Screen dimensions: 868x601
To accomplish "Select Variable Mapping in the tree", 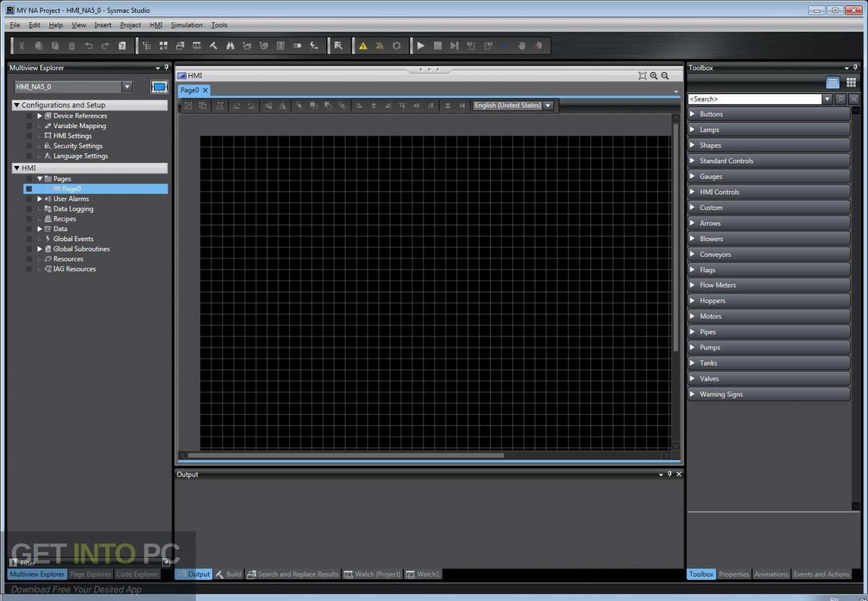I will pyautogui.click(x=79, y=126).
